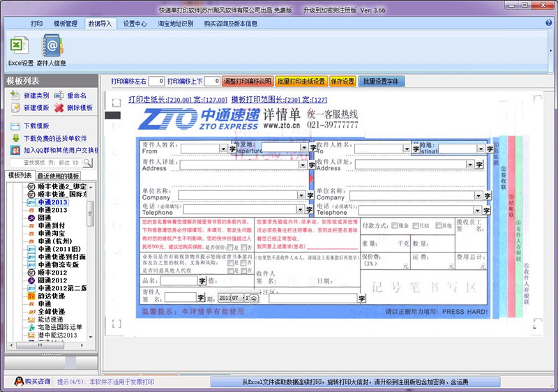
Task: Click font 字 icon beside recipient Company field
Action: (x=487, y=195)
